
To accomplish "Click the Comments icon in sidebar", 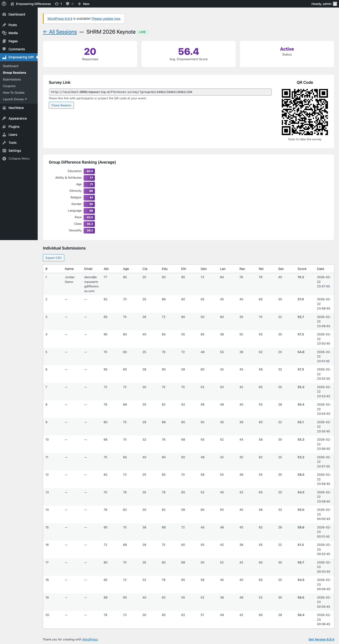I will pyautogui.click(x=4, y=49).
